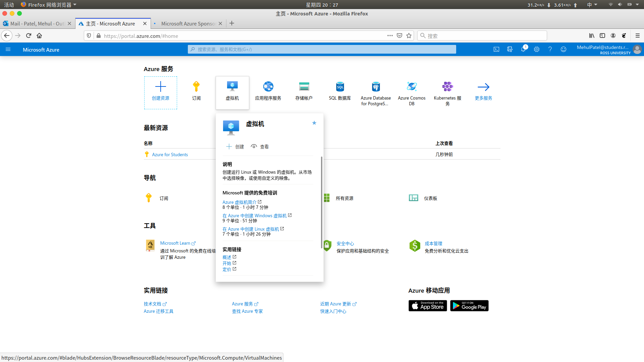Open directory and subscription filter icon
The height and width of the screenshot is (362, 644).
click(x=510, y=49)
